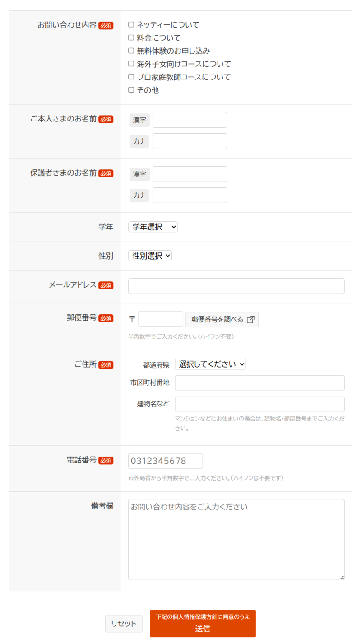Screen dimensions: 361x644
Task: Focus the 電話番号 phone number field
Action: pyautogui.click(x=165, y=461)
